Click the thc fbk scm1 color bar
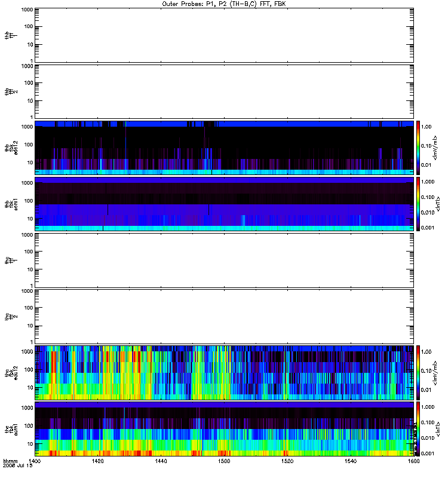Image resolution: width=448 pixels, height=478 pixels. (418, 429)
